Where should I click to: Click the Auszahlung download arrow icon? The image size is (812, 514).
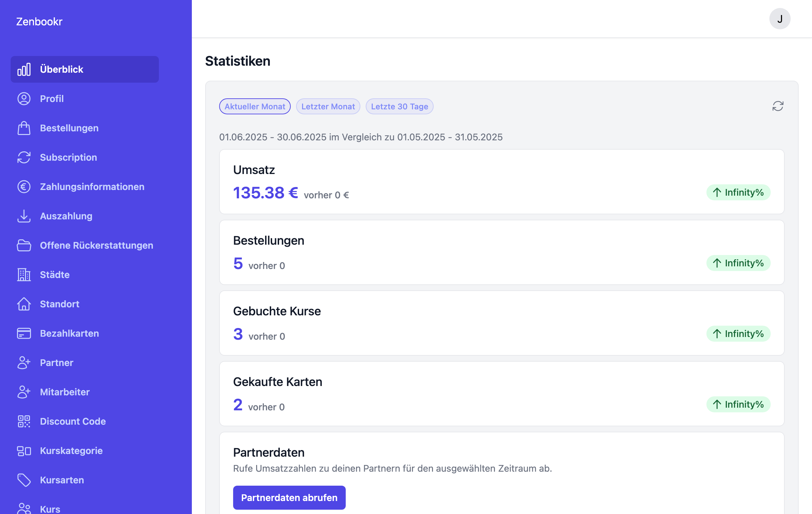[24, 216]
